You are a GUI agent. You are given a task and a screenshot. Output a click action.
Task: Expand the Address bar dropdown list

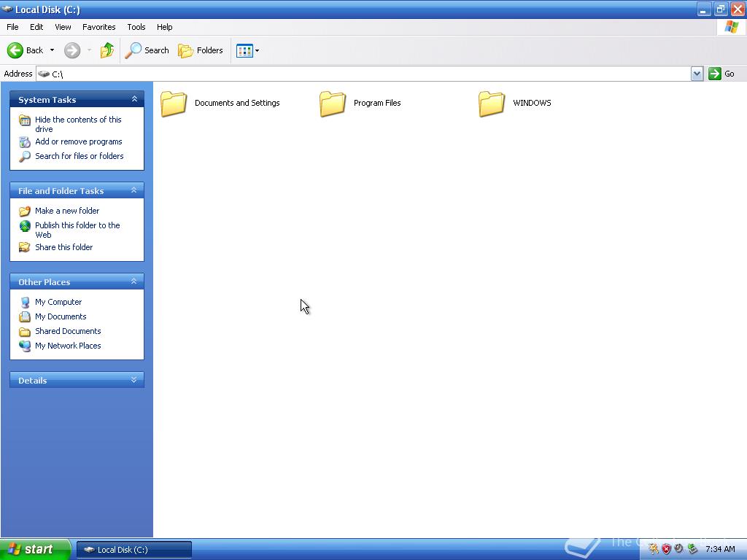coord(697,74)
